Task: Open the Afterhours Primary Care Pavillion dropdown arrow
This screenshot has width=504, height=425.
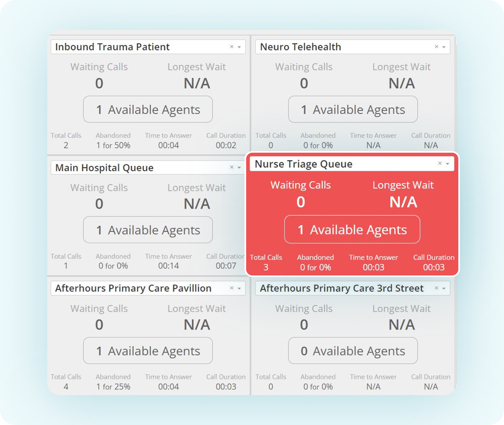Action: pyautogui.click(x=239, y=288)
